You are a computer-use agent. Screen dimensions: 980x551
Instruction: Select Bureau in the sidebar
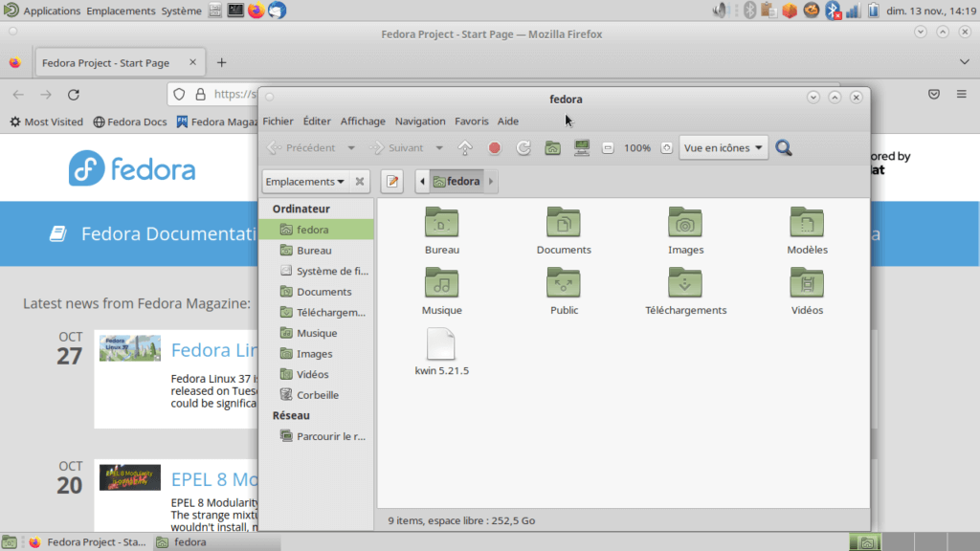pyautogui.click(x=317, y=250)
